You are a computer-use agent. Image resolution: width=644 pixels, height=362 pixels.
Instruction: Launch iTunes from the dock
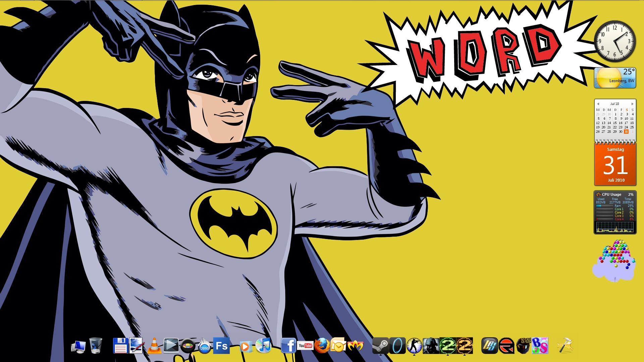click(264, 346)
